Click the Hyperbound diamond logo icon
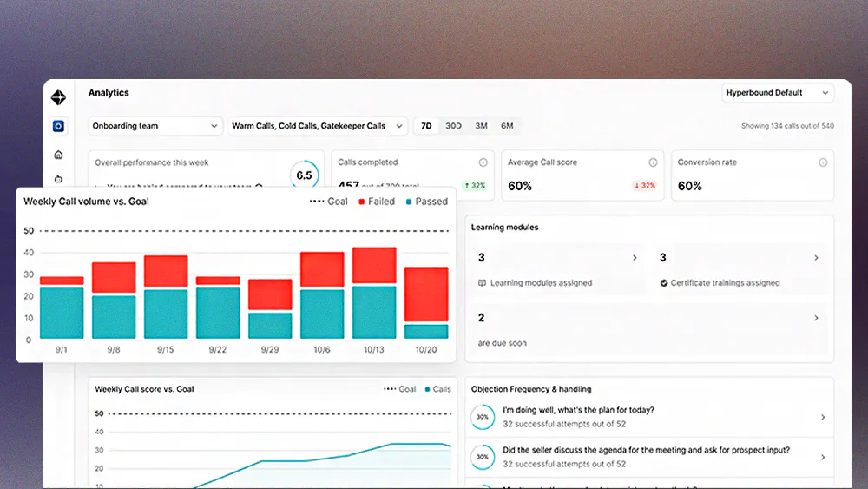868x489 pixels. pyautogui.click(x=59, y=97)
